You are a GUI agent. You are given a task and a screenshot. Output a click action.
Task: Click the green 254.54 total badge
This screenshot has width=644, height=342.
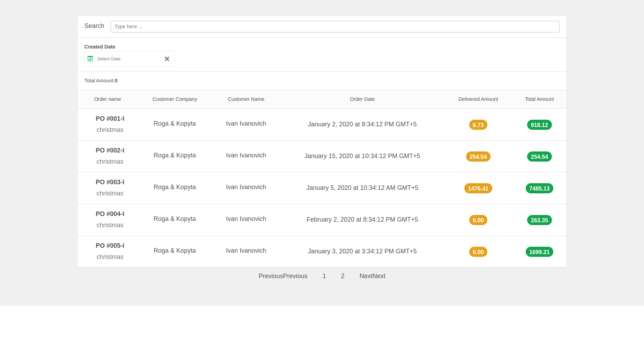(539, 157)
